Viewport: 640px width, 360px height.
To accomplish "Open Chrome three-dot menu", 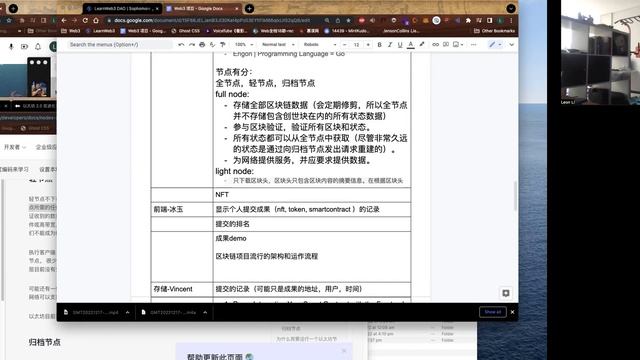I will 511,20.
